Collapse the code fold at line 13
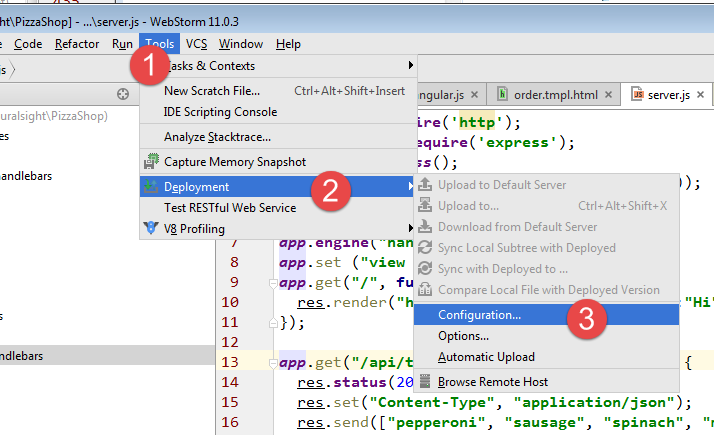Image resolution: width=714 pixels, height=435 pixels. click(273, 363)
